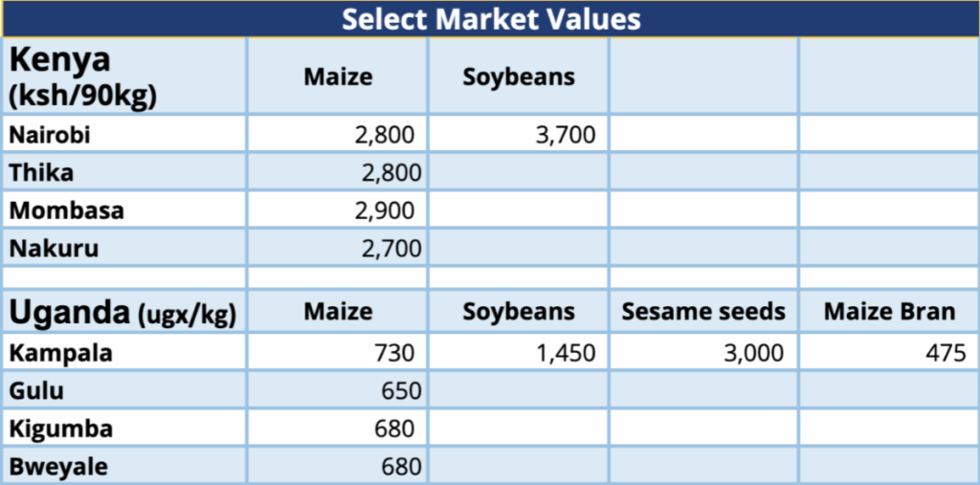The height and width of the screenshot is (485, 980).
Task: Select Gulu maize price 650
Action: (x=402, y=391)
